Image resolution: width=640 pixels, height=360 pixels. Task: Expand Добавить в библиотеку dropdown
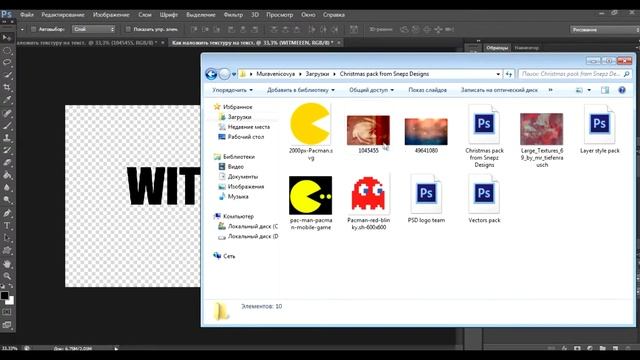pyautogui.click(x=301, y=90)
